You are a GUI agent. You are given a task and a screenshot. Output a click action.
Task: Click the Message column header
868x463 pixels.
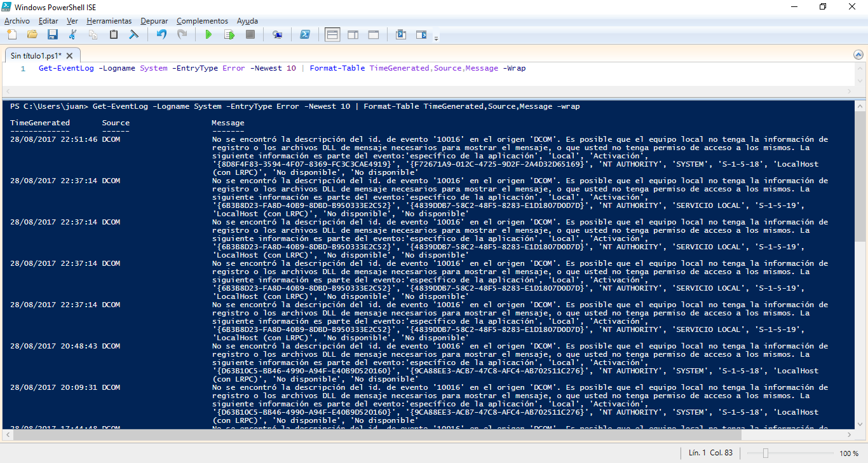coord(228,123)
